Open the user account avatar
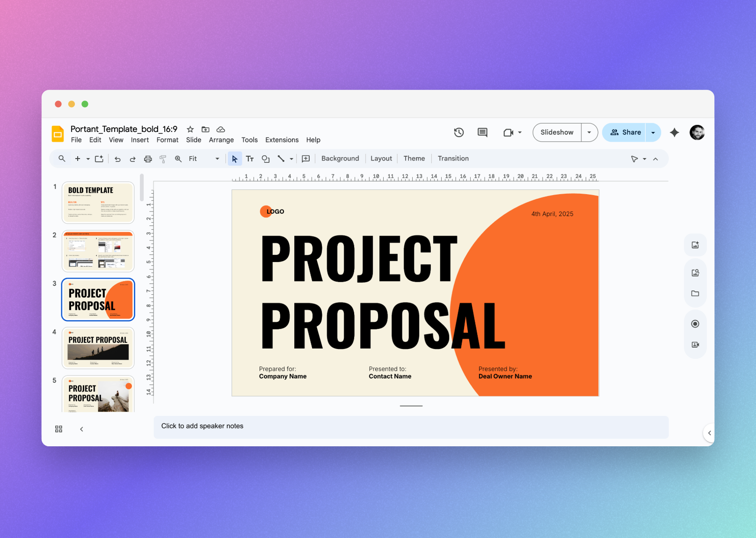Image resolution: width=756 pixels, height=538 pixels. (x=697, y=132)
